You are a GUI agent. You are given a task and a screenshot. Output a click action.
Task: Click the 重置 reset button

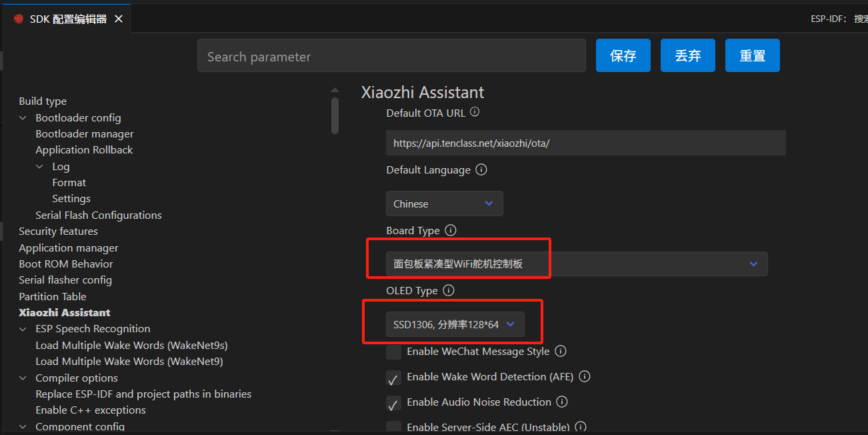(752, 55)
